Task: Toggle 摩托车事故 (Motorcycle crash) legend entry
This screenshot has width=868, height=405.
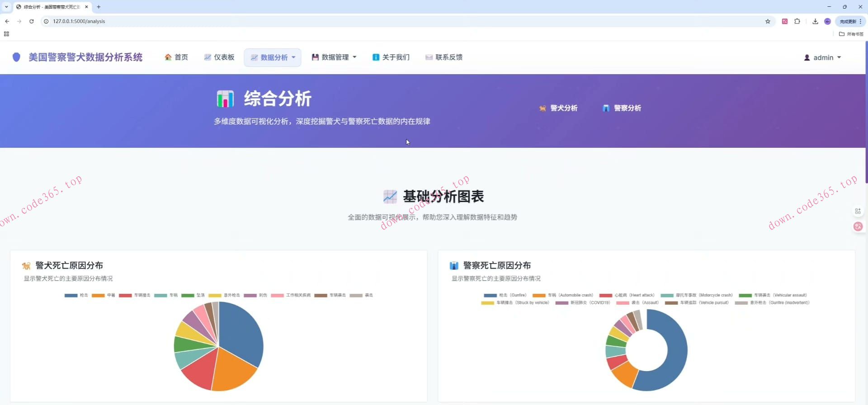Action: coord(697,295)
